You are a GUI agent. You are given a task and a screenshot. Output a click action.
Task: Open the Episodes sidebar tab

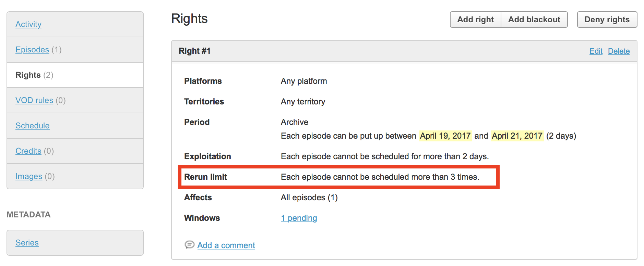pos(32,50)
